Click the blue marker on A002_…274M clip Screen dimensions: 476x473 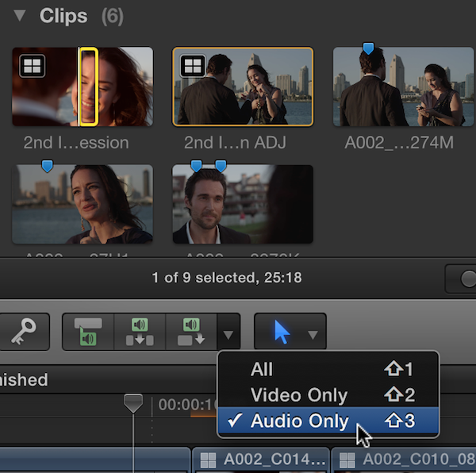tap(368, 48)
